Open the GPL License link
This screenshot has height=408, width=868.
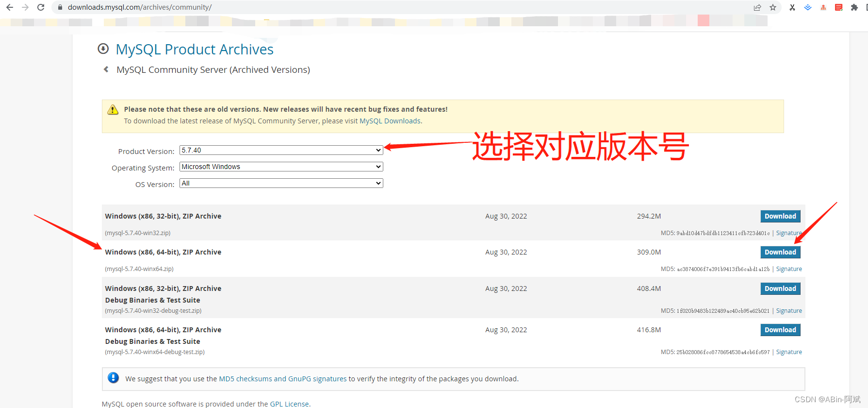coord(289,404)
